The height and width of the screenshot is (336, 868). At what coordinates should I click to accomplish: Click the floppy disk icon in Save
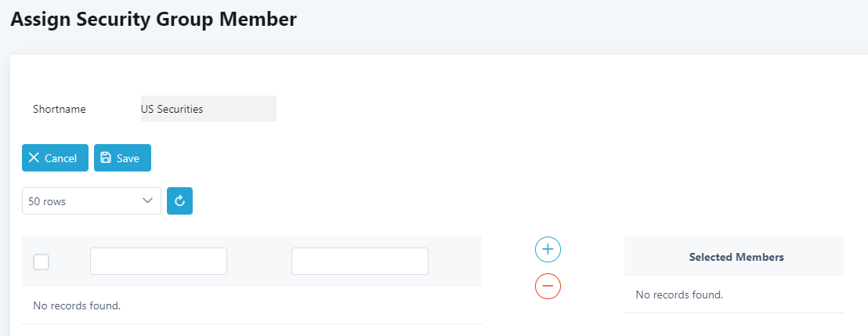click(106, 157)
